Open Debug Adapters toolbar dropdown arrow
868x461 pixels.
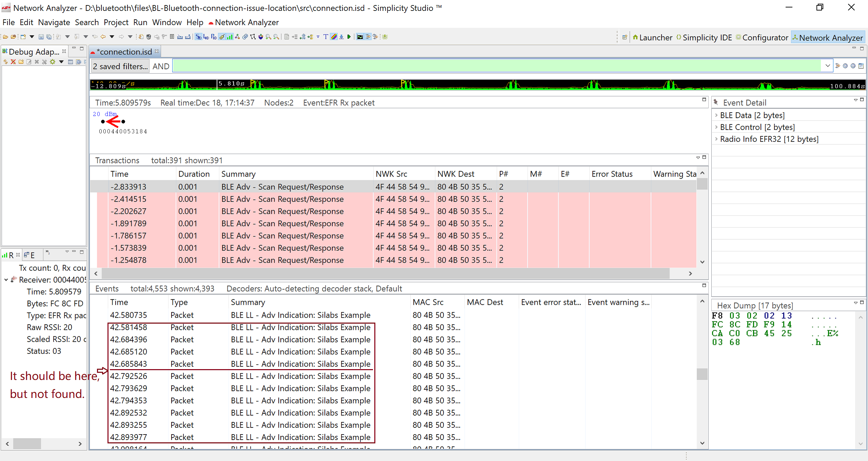click(x=61, y=62)
